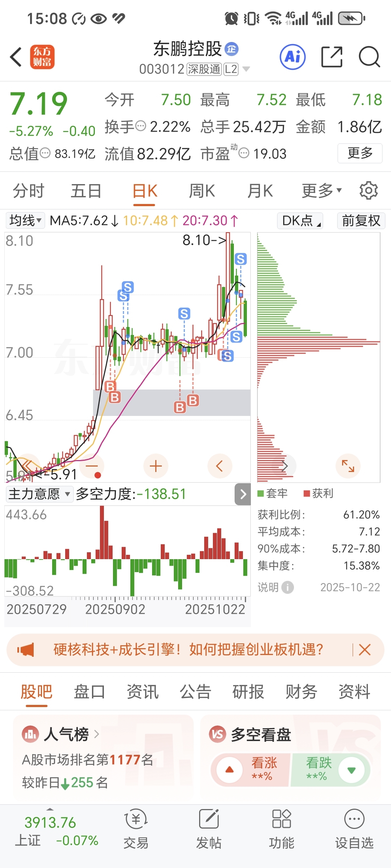This screenshot has height=868, width=391.
Task: Expand stock code dropdown arrow
Action: [246, 69]
